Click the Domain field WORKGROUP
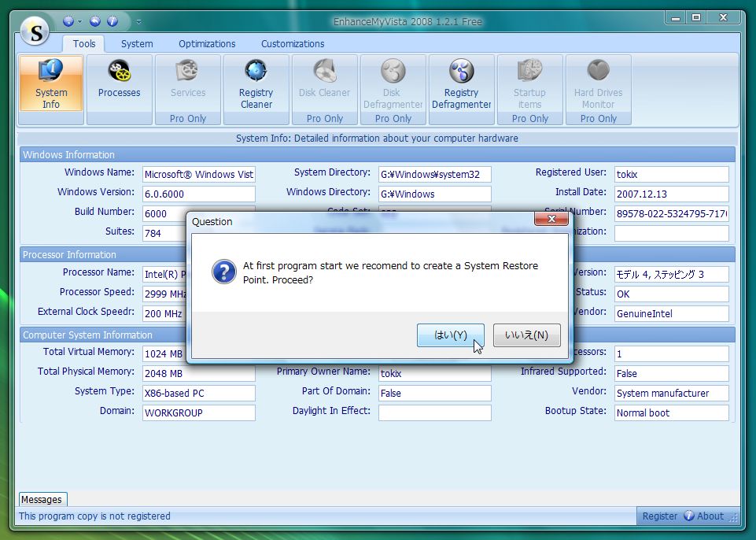This screenshot has width=756, height=540. 199,413
